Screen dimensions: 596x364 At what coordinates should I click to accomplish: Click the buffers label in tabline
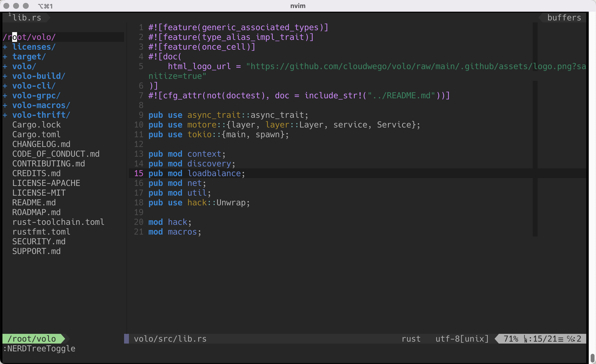[564, 18]
